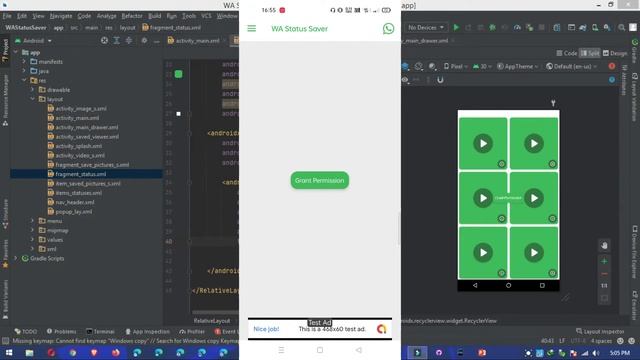Click the 1:1 zoom button in preview

pos(604,286)
